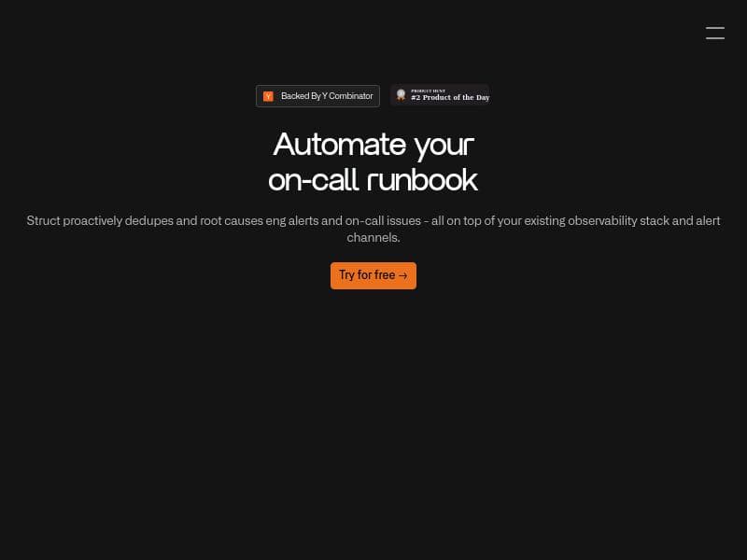Click the top line of the hamburger icon

coord(714,28)
